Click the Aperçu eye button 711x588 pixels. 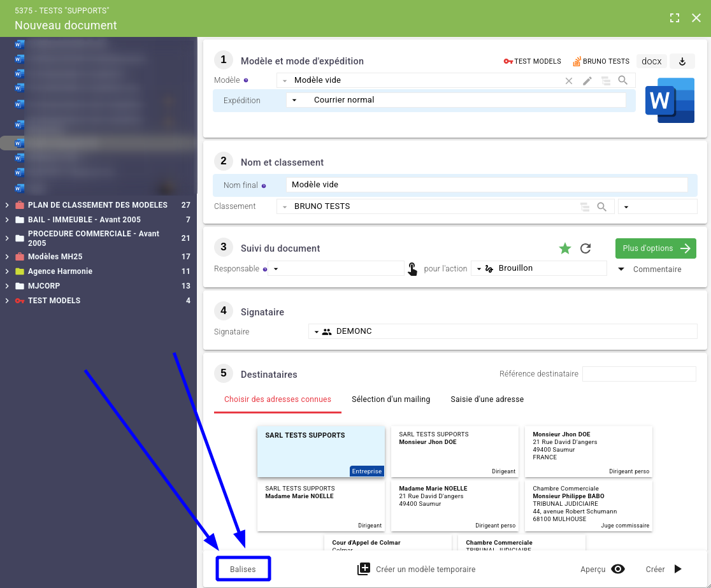(x=603, y=570)
